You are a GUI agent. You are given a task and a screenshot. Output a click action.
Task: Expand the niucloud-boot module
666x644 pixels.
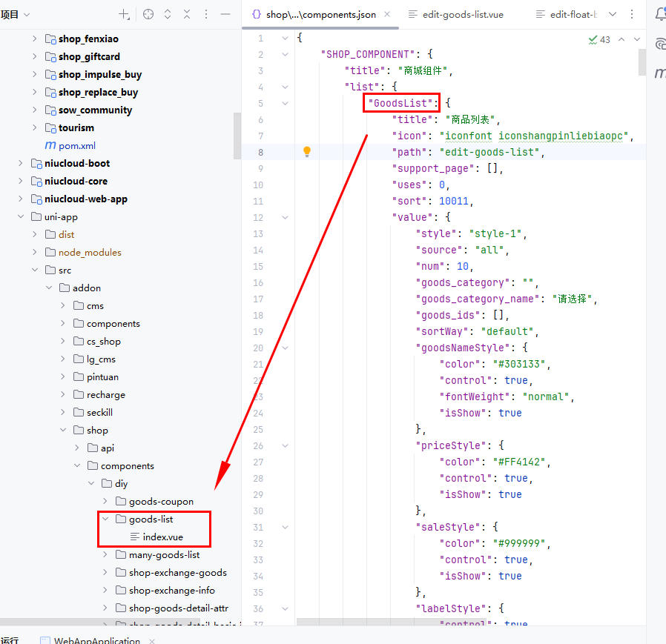pos(21,163)
